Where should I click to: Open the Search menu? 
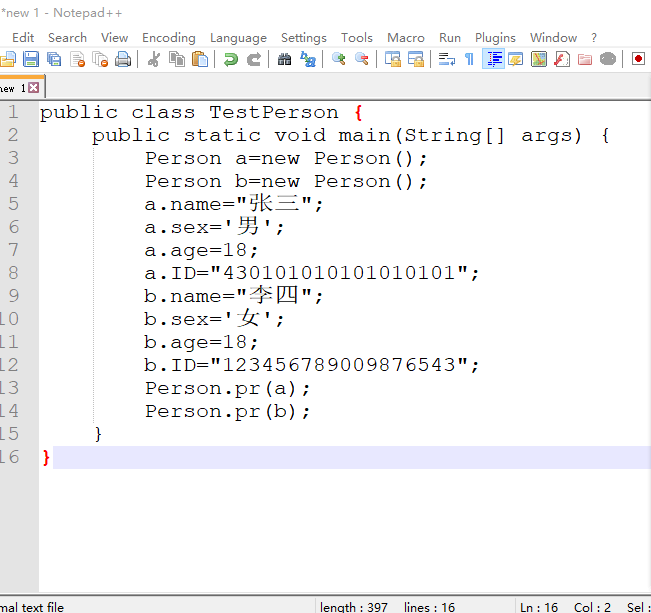pyautogui.click(x=67, y=38)
